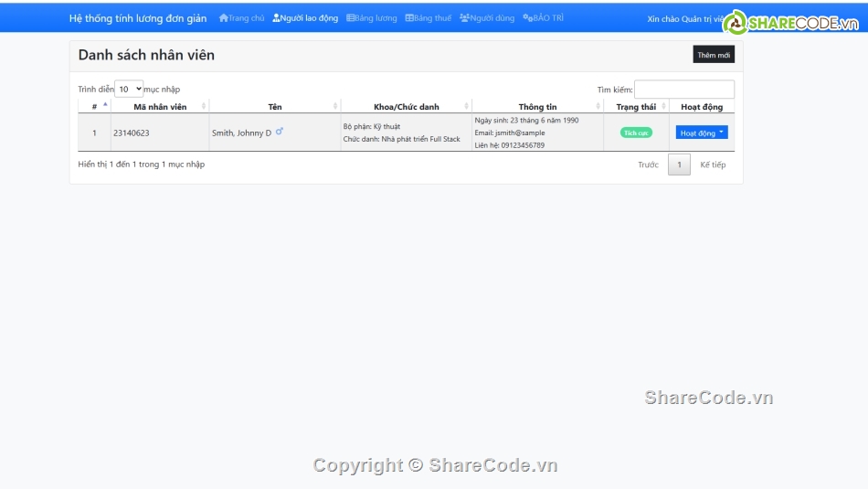Open the BẢO TRÌ maintenance menu
This screenshot has width=868, height=489.
[543, 18]
